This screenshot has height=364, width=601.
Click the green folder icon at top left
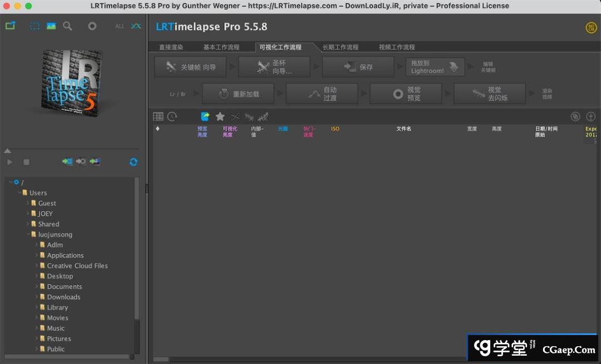point(10,26)
